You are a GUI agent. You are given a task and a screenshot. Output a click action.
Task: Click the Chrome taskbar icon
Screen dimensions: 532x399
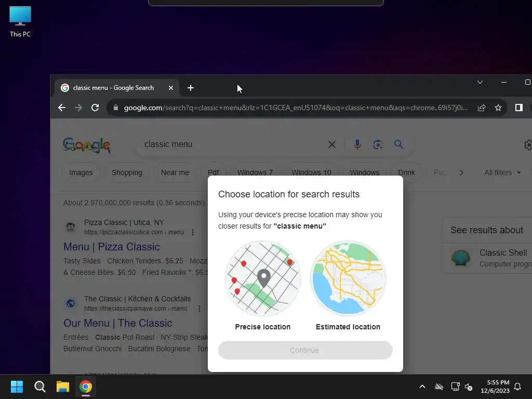coord(86,387)
